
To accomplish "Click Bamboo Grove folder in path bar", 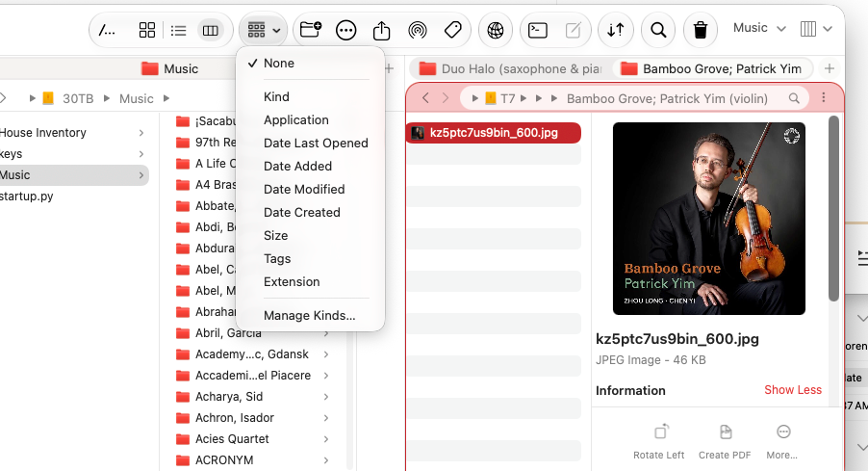I will pos(667,98).
